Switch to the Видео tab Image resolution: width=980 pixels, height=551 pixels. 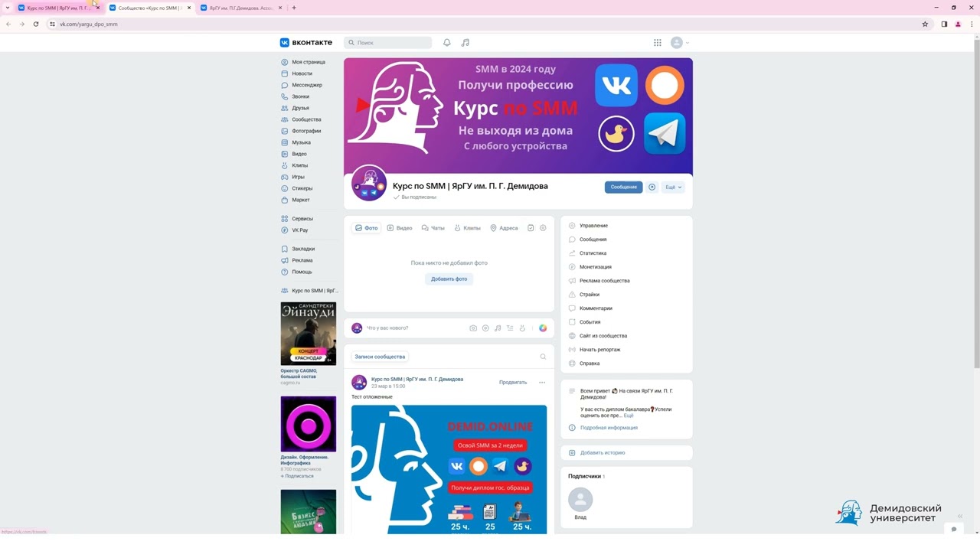[x=400, y=228]
